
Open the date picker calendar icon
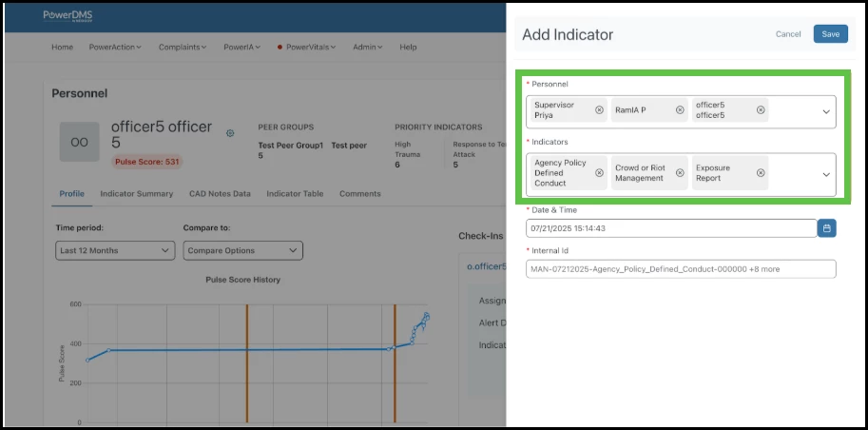pyautogui.click(x=827, y=228)
